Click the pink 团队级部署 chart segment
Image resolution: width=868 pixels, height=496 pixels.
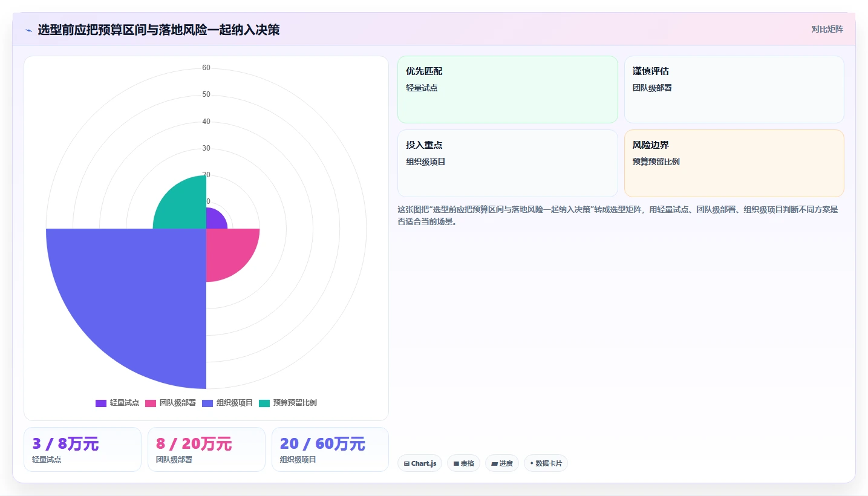(x=227, y=249)
